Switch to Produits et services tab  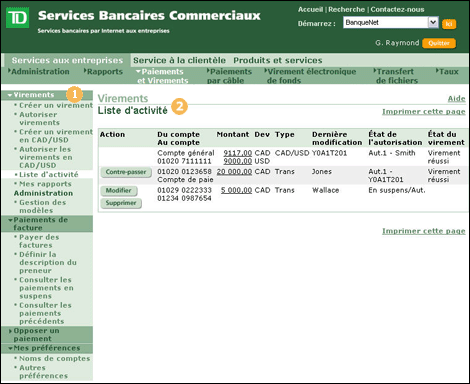(278, 61)
